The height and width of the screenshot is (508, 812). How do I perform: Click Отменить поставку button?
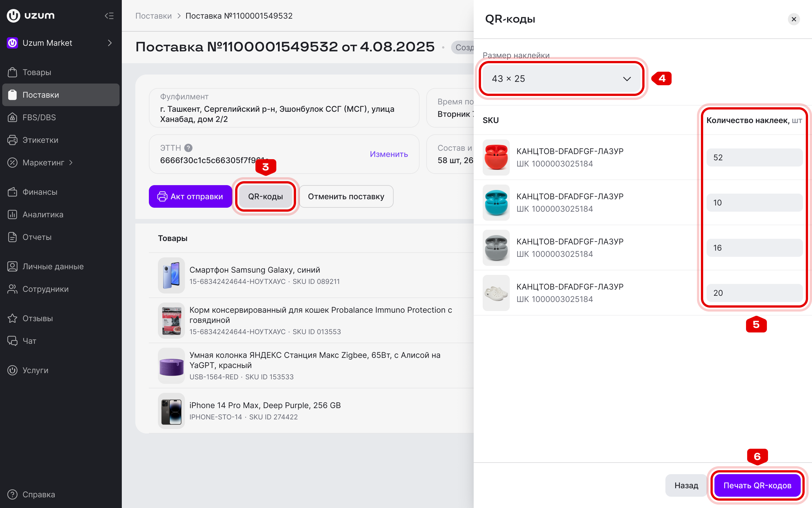[x=346, y=196]
